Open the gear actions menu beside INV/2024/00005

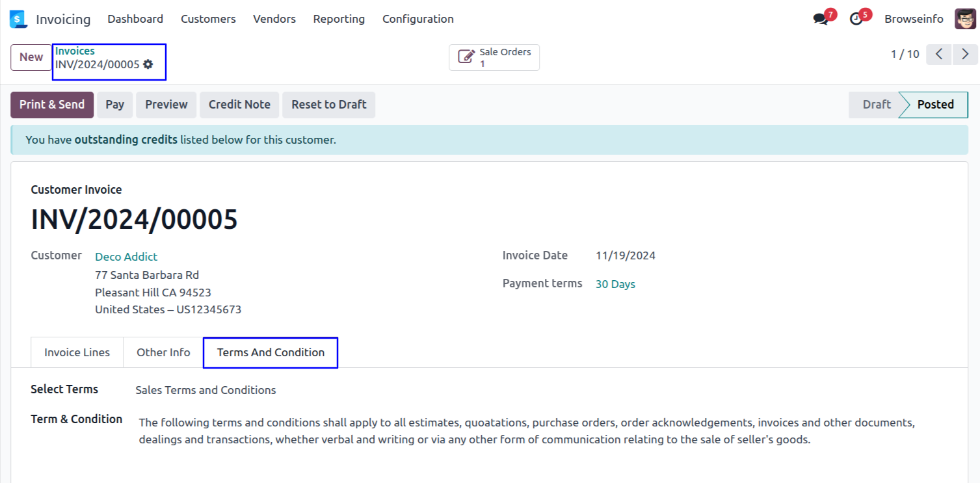(148, 64)
